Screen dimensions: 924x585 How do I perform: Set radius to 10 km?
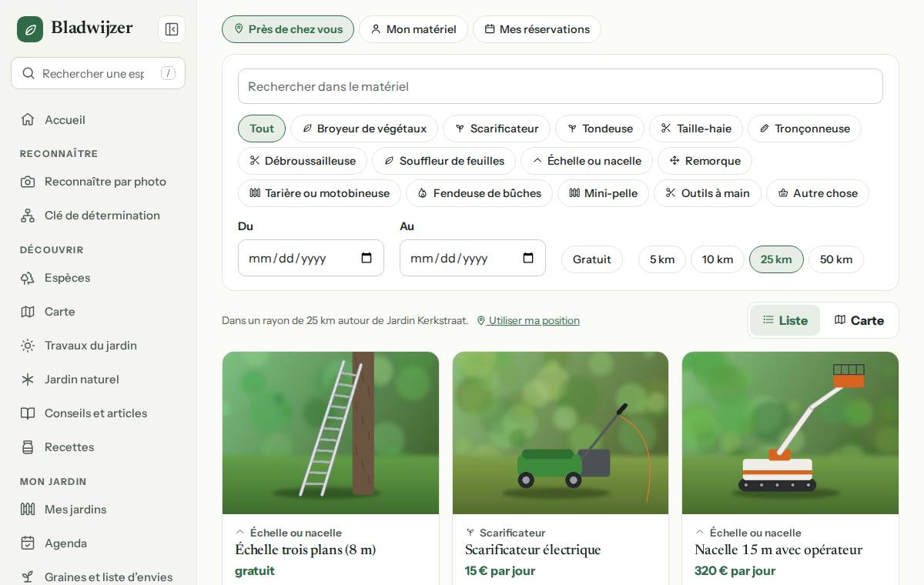[718, 259]
